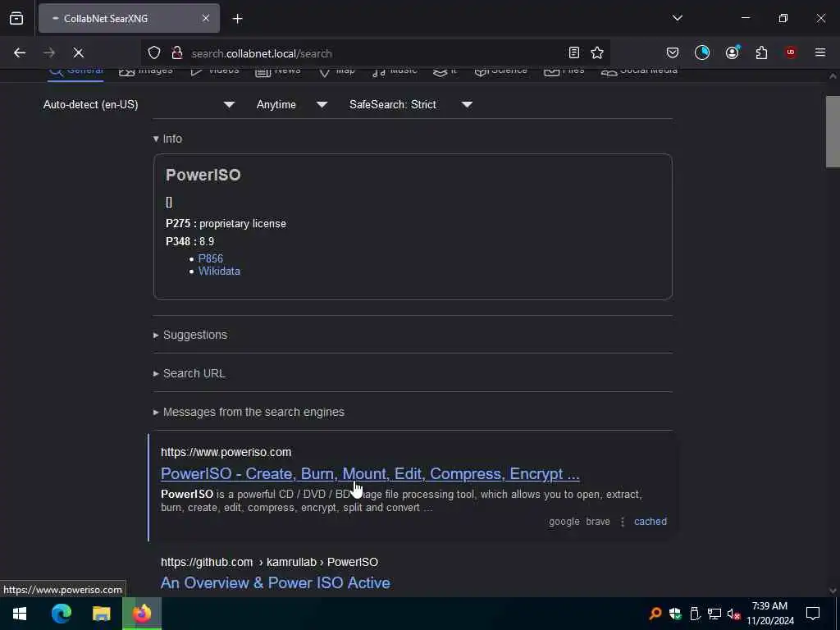Switch to the Map search tab

point(336,72)
